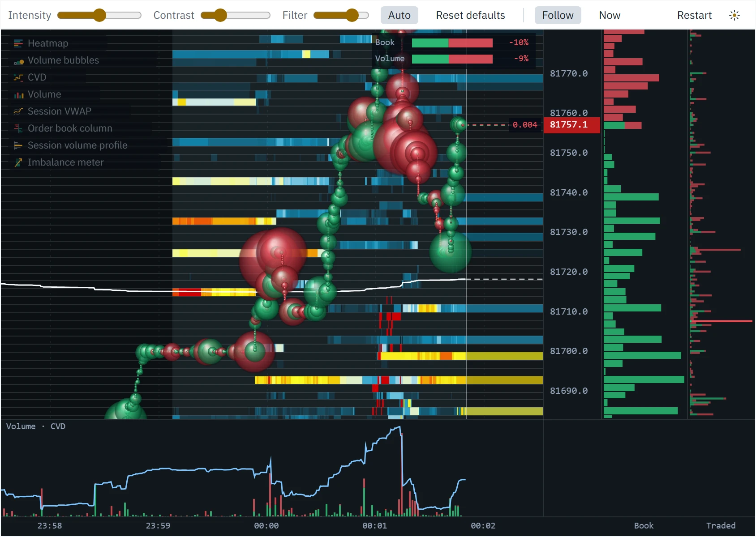Toggle the Session VWAP layer label
The height and width of the screenshot is (537, 756).
(x=60, y=111)
